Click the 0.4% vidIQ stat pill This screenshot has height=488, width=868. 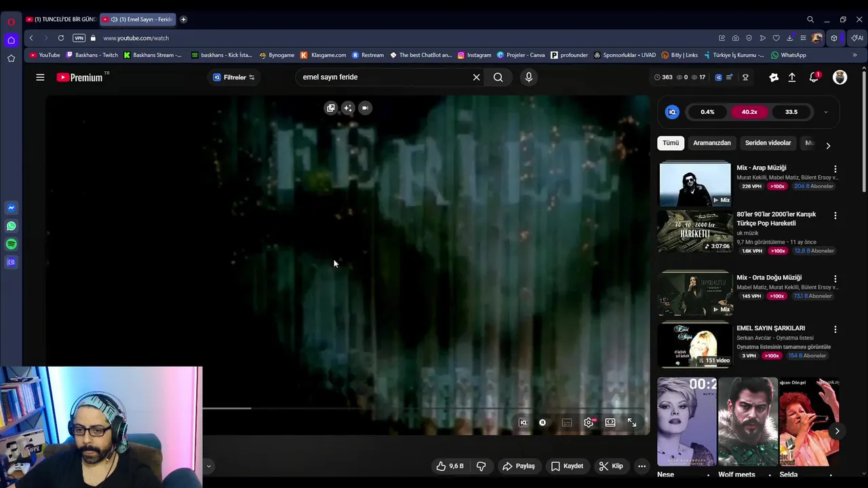[x=707, y=112]
